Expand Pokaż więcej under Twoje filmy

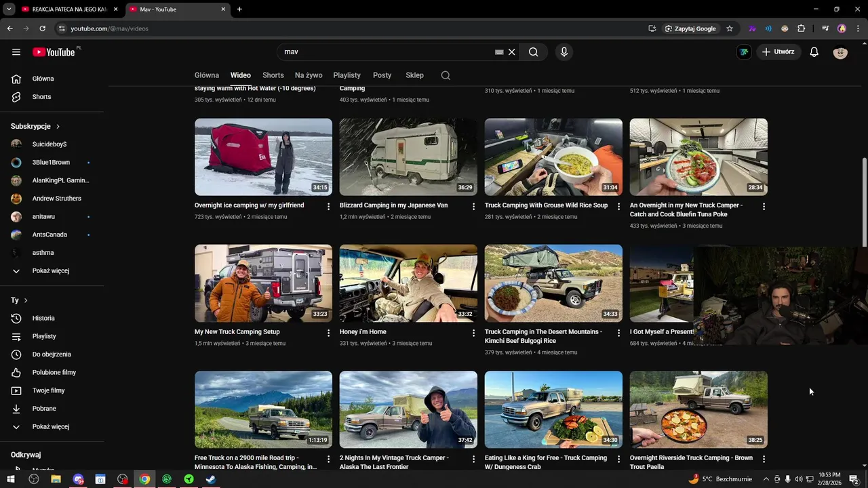coord(52,426)
